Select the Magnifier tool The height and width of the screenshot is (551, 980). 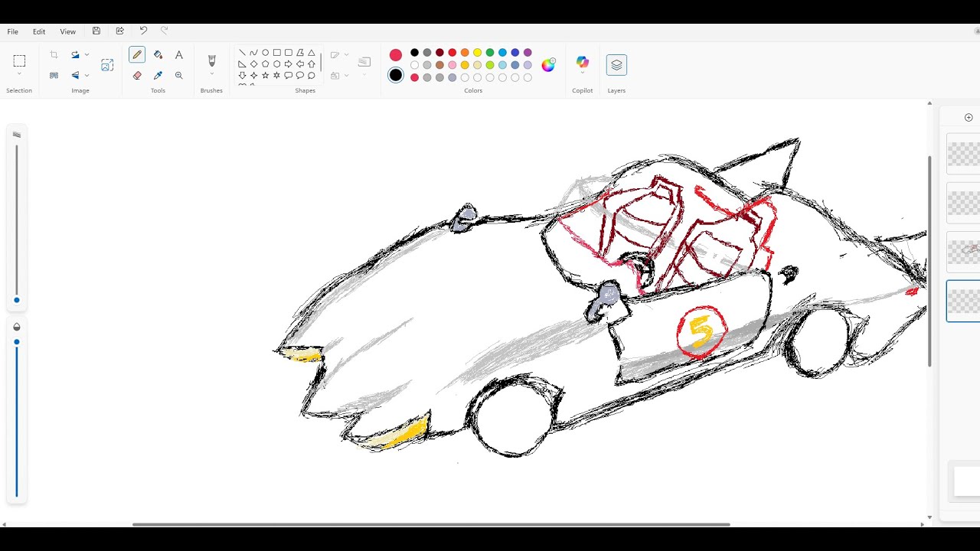[178, 75]
